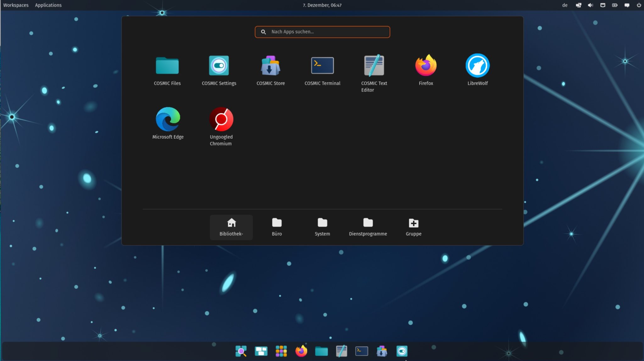The height and width of the screenshot is (361, 644).
Task: Open COSMIC Terminal from the dock
Action: (x=362, y=351)
